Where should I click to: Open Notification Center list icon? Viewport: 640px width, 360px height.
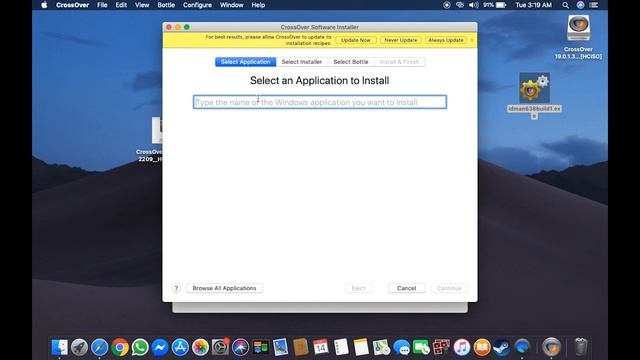594,5
